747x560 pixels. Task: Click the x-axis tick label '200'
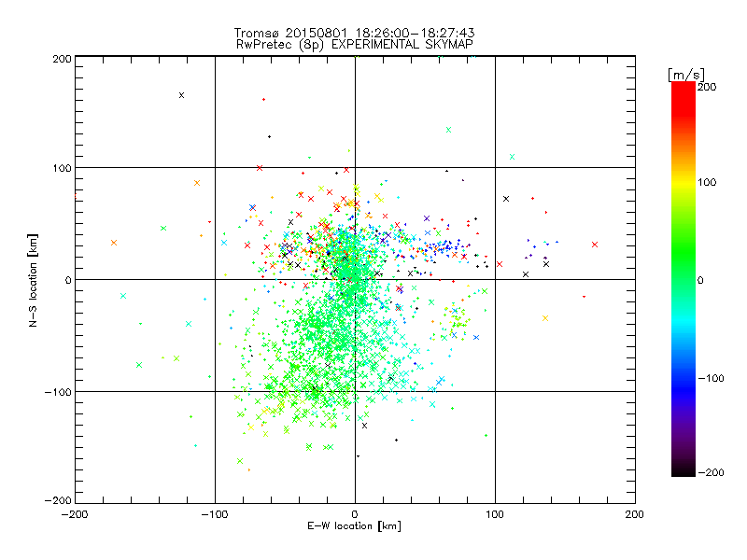(635, 515)
